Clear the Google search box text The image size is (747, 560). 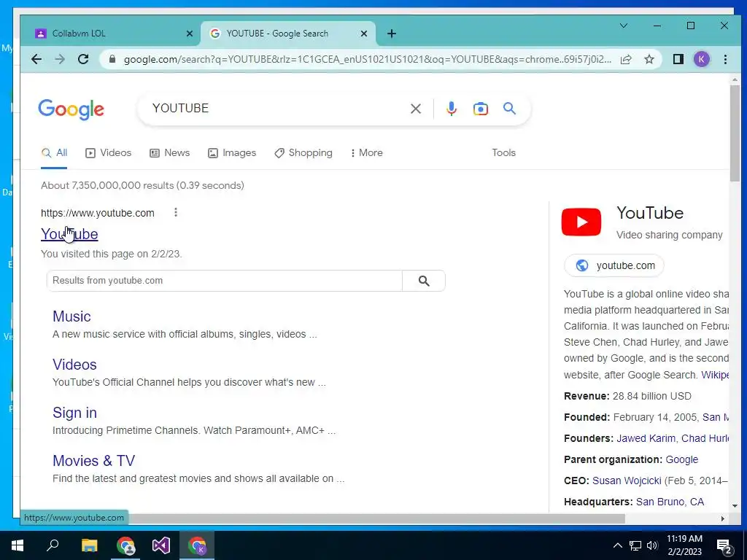click(x=415, y=109)
